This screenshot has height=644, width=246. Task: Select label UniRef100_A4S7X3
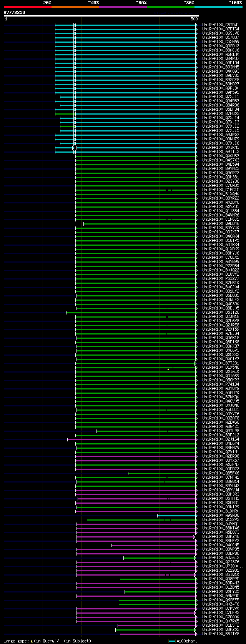[x=221, y=160]
